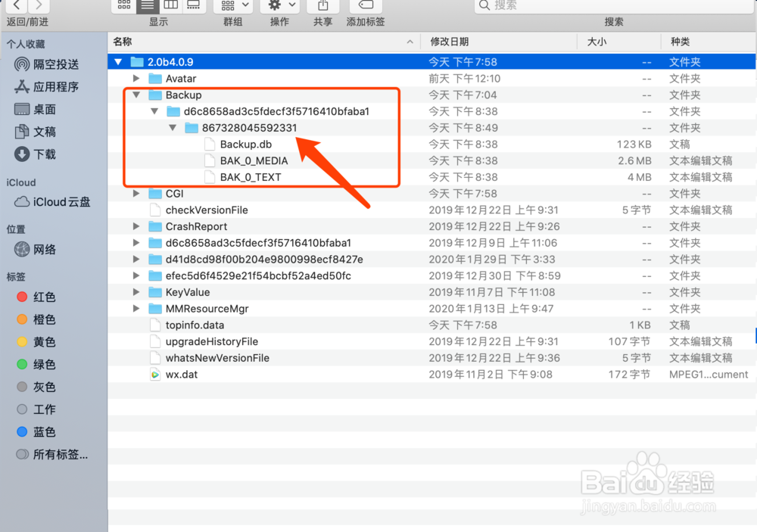The image size is (757, 532).
Task: Expand the efec5d6f4529e21f54bcbf52a4ed50fc folder
Action: pyautogui.click(x=136, y=275)
